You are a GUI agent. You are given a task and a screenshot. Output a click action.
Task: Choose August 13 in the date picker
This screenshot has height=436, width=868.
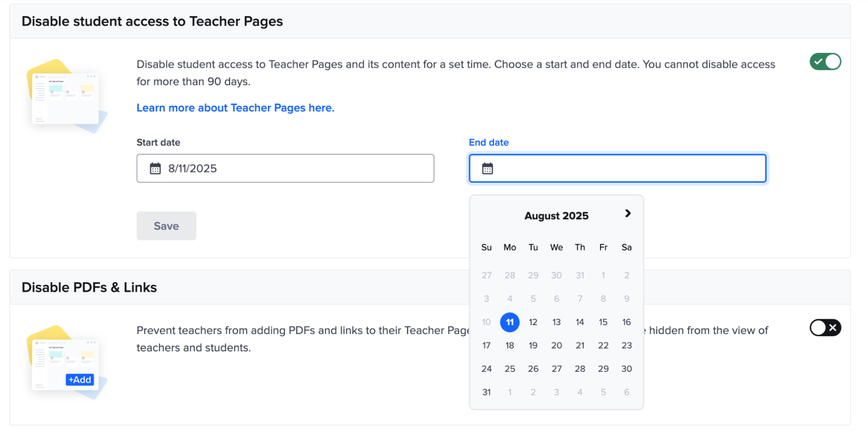pos(557,322)
